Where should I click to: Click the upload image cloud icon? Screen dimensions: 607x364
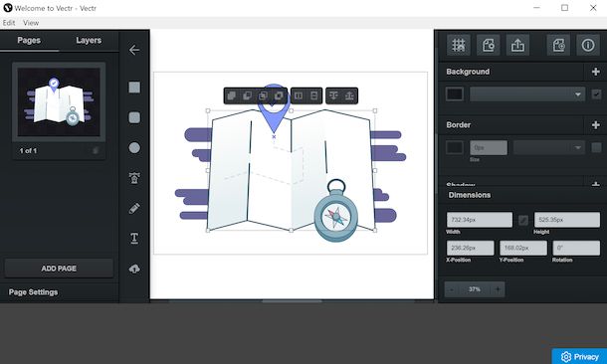click(134, 269)
